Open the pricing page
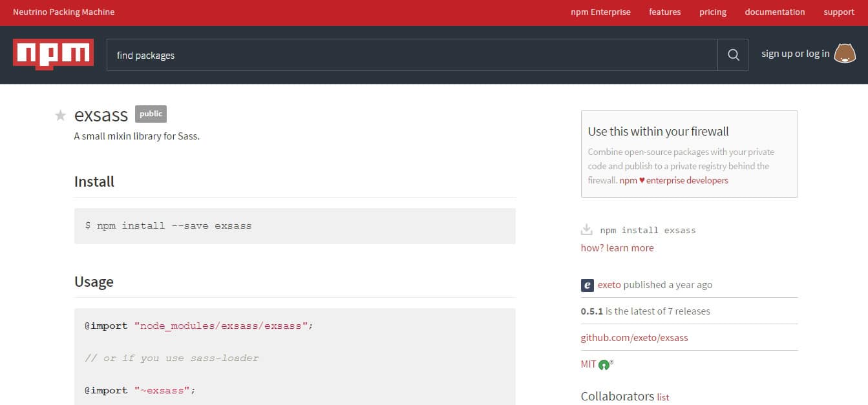This screenshot has height=405, width=868. point(713,12)
